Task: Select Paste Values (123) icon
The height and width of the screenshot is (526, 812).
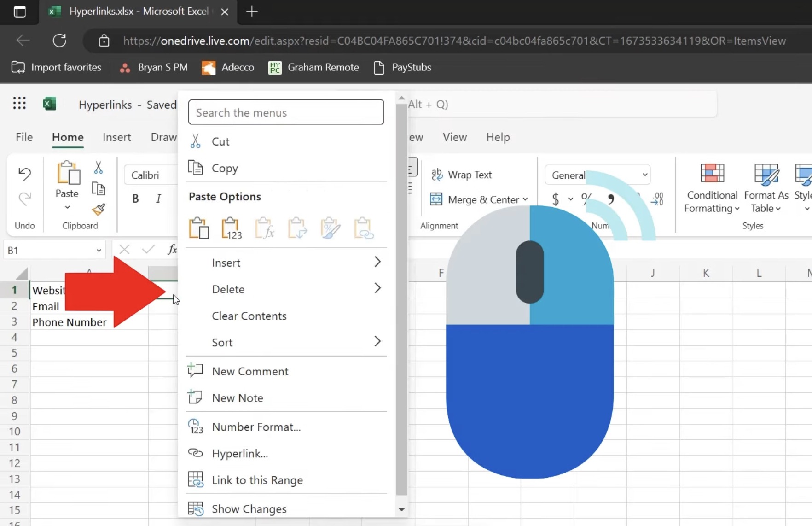Action: 232,228
